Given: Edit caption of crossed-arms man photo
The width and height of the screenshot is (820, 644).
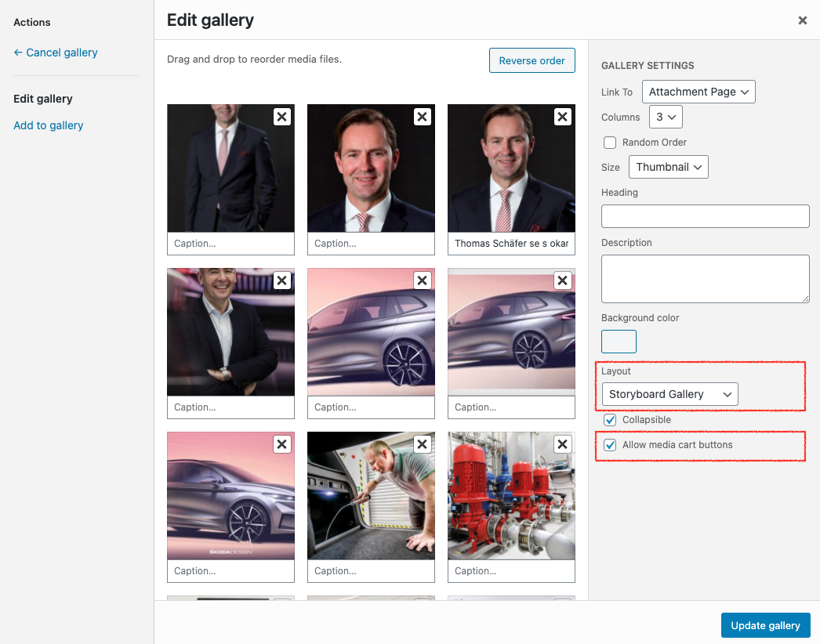Looking at the screenshot, I should tap(230, 407).
